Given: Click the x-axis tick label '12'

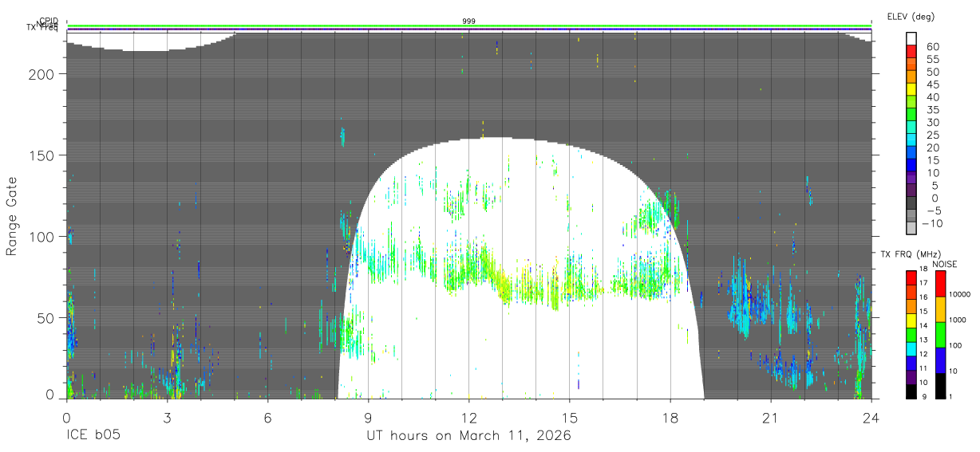Looking at the screenshot, I should tap(468, 419).
